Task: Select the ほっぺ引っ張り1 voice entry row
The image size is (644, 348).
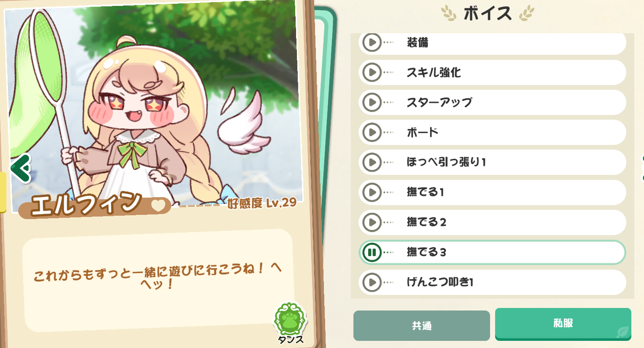Action: pos(492,162)
